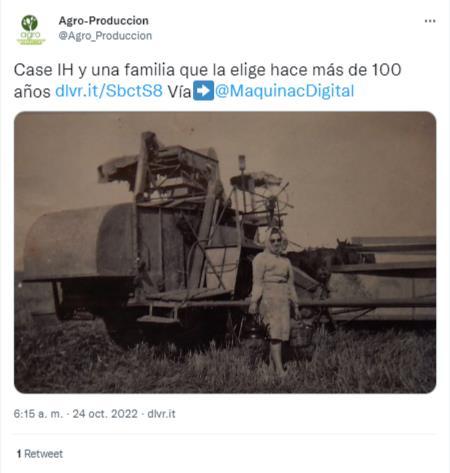450x473 pixels.
Task: View the 1 Retweet list
Action: [40, 454]
